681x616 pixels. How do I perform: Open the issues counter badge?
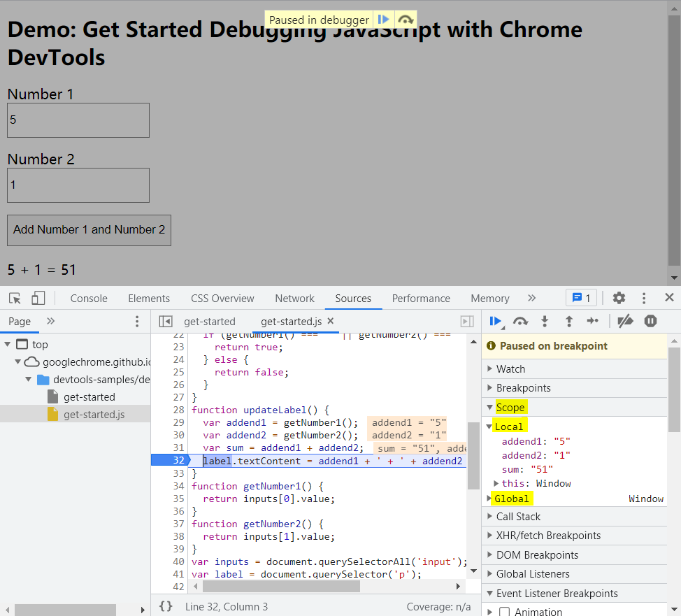coord(581,298)
